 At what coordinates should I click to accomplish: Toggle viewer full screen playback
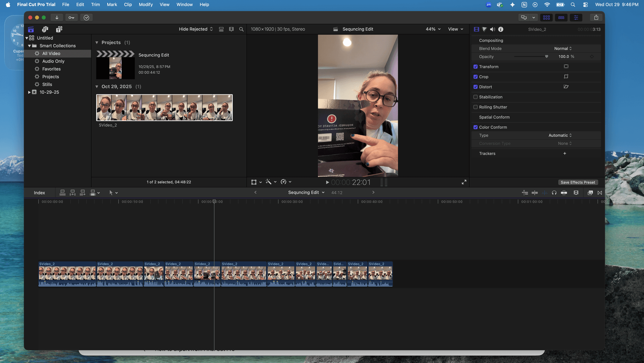coord(464,182)
